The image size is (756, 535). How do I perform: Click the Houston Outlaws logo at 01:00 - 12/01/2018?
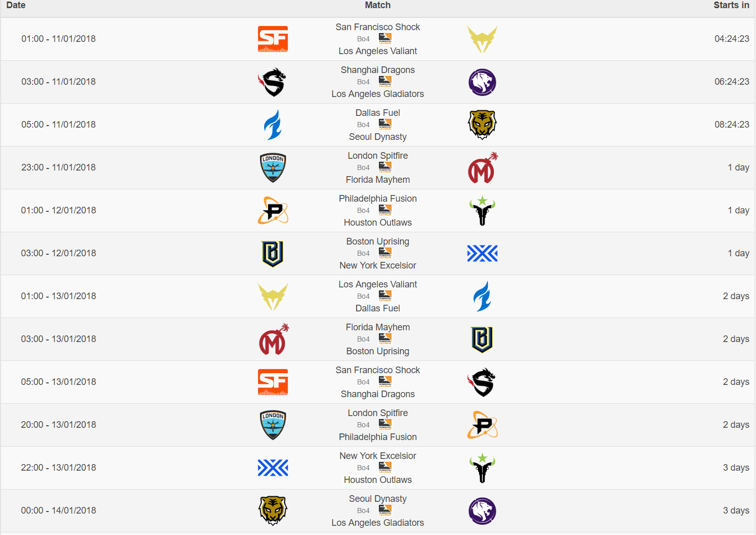coord(482,210)
